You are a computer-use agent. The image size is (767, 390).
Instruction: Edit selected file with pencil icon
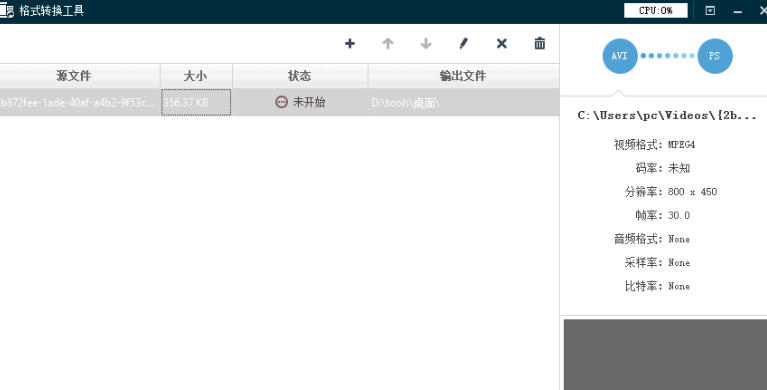[x=463, y=44]
